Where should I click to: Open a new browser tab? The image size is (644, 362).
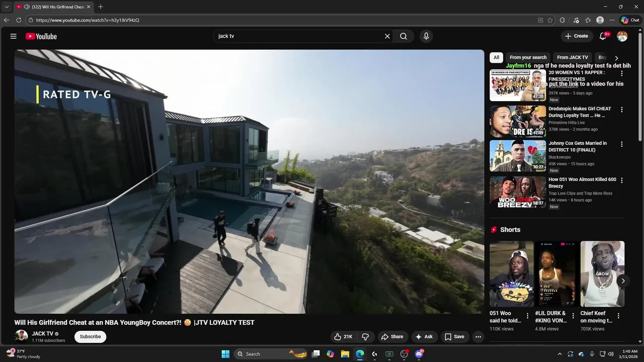pyautogui.click(x=101, y=7)
